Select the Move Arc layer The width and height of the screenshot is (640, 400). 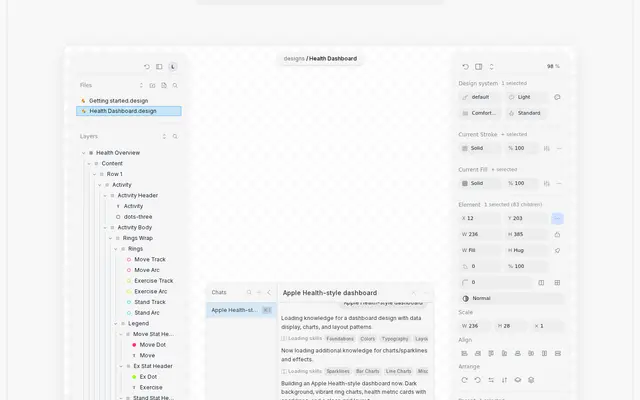[147, 270]
